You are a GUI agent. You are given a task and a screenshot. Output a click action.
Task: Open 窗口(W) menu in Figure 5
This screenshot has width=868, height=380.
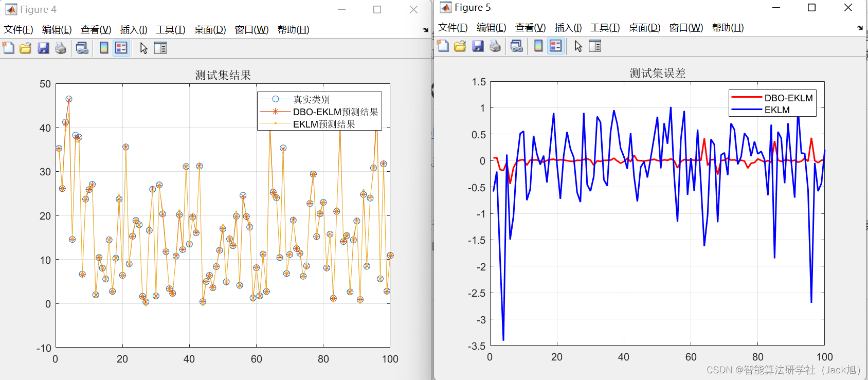click(x=686, y=28)
